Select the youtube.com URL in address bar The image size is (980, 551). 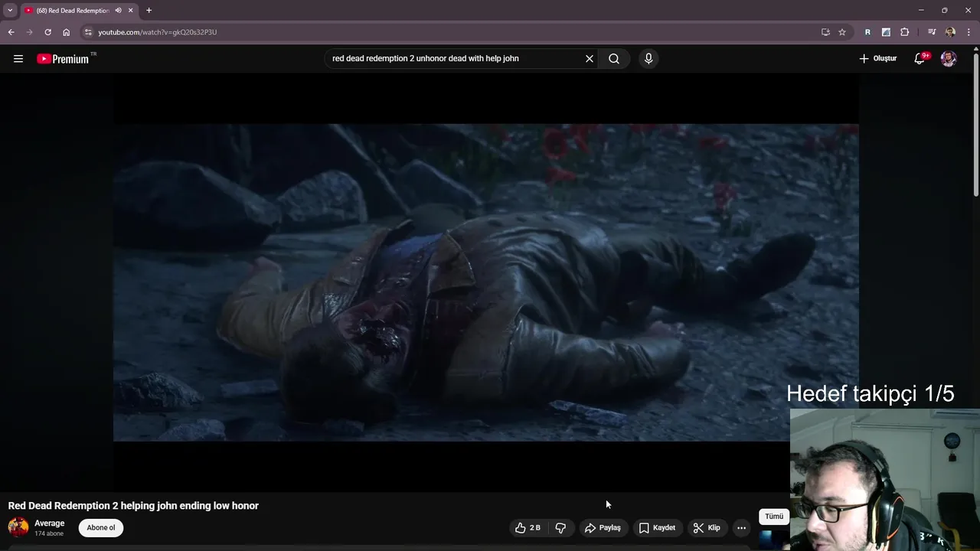coord(157,32)
